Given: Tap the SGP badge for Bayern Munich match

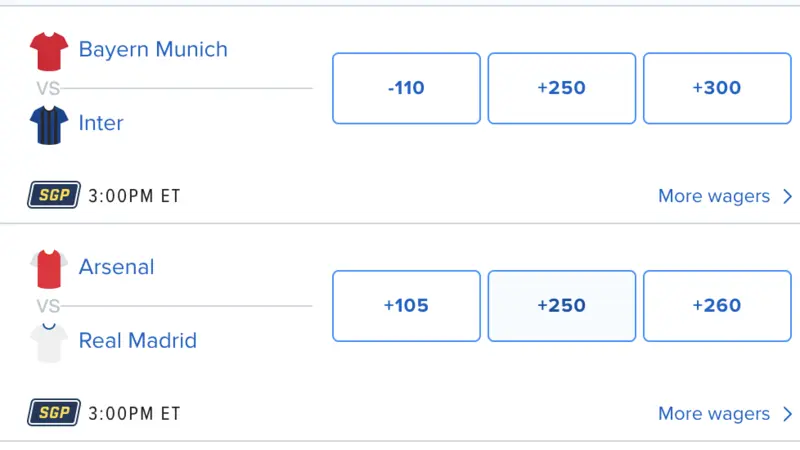Looking at the screenshot, I should [x=54, y=195].
